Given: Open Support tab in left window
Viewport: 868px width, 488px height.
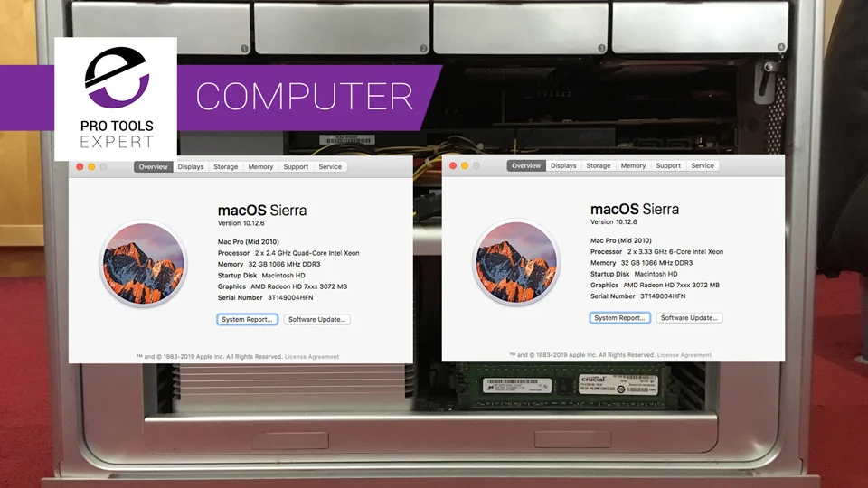Looking at the screenshot, I should click(296, 166).
